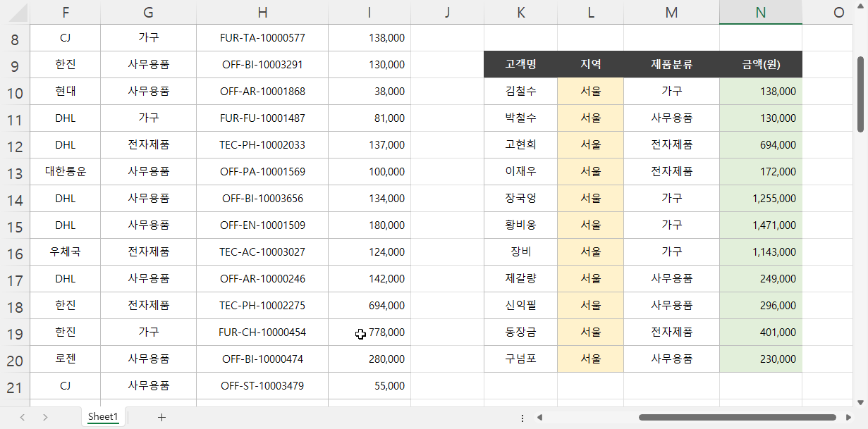Image resolution: width=868 pixels, height=429 pixels.
Task: Select the cell containing 대한통운
Action: (66, 172)
